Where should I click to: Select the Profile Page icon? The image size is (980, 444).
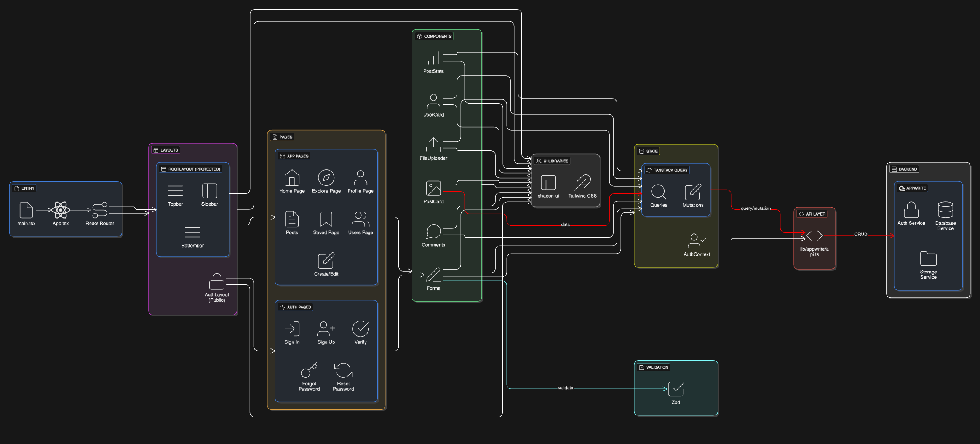[360, 178]
